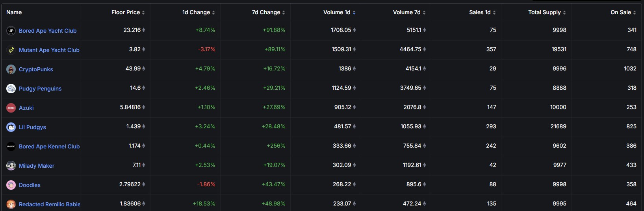Viewport: 644px width, 211px height.
Task: Select the 23.216 floor price value
Action: click(132, 30)
